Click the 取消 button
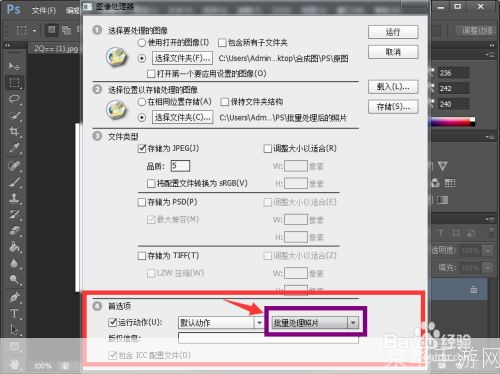The width and height of the screenshot is (500, 374). point(393,52)
